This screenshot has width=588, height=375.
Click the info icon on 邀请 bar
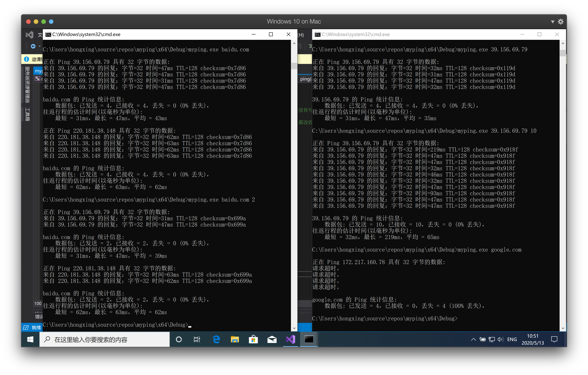coord(27,59)
